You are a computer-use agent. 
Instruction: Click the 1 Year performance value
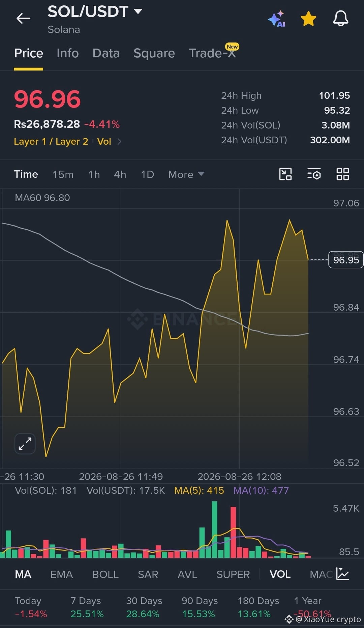pyautogui.click(x=312, y=614)
